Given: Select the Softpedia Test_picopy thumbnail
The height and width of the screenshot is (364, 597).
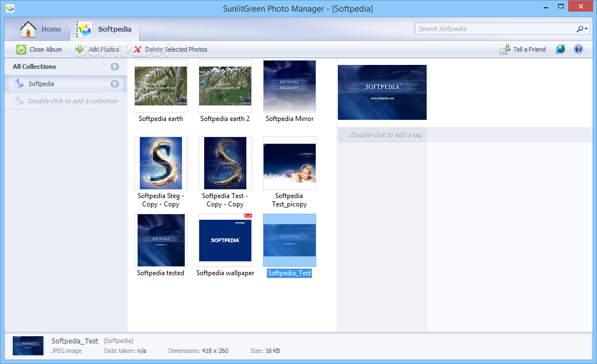Looking at the screenshot, I should (290, 163).
